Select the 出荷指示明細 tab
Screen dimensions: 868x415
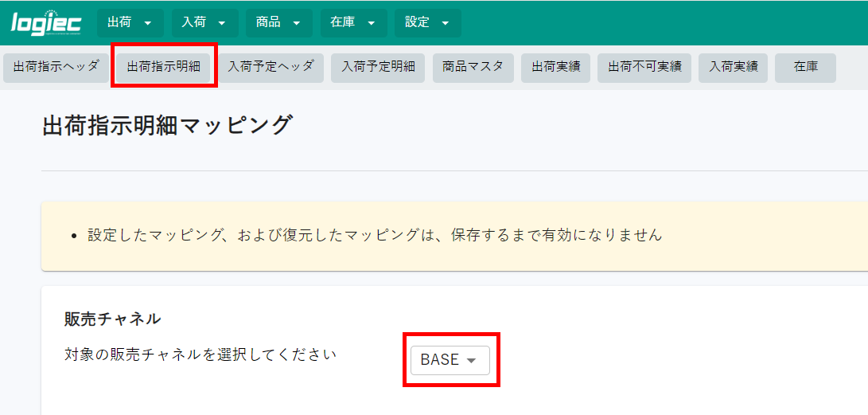[x=163, y=68]
